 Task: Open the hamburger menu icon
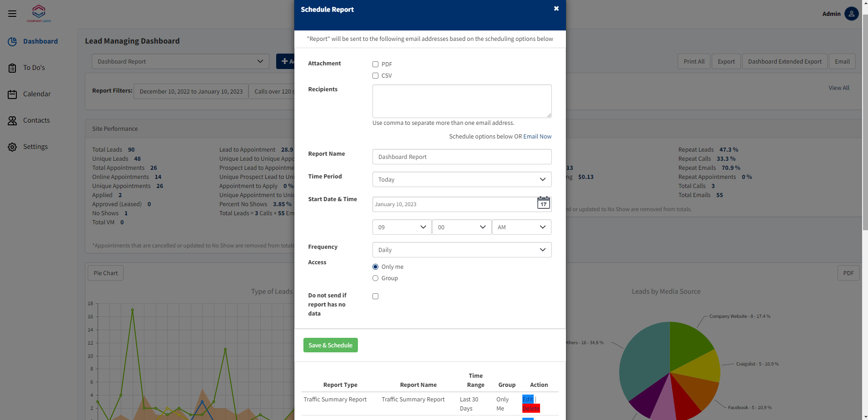[x=12, y=14]
